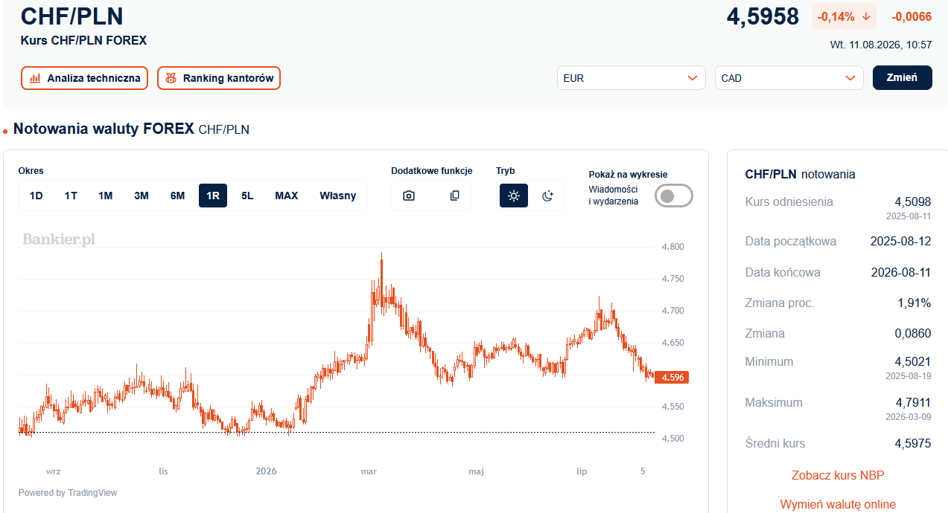Screen dimensions: 948x513
Task: Select the 1R period
Action: pyautogui.click(x=213, y=196)
